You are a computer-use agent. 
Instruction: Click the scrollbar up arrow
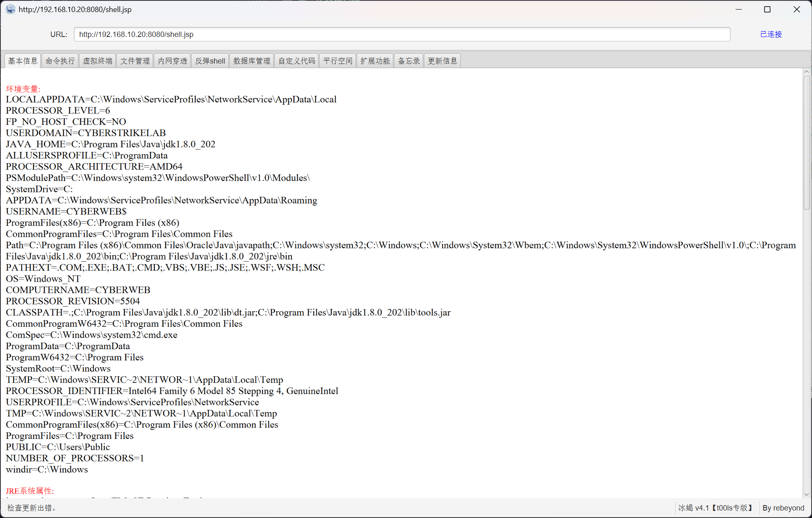(807, 72)
